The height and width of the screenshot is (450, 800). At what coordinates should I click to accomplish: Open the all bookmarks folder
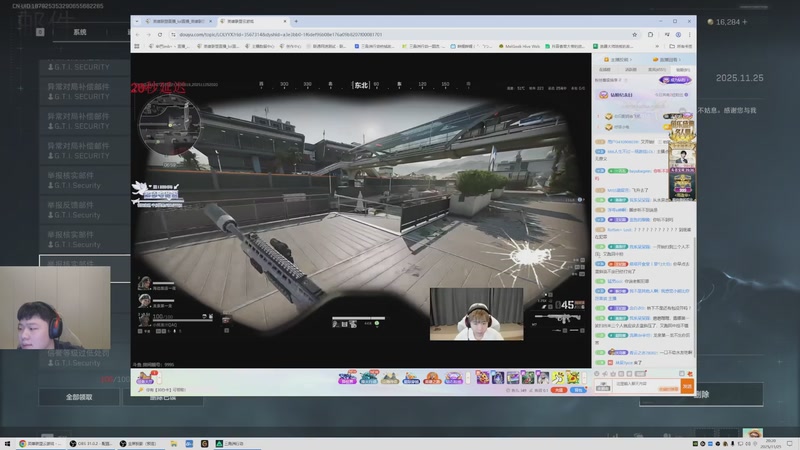(x=681, y=46)
